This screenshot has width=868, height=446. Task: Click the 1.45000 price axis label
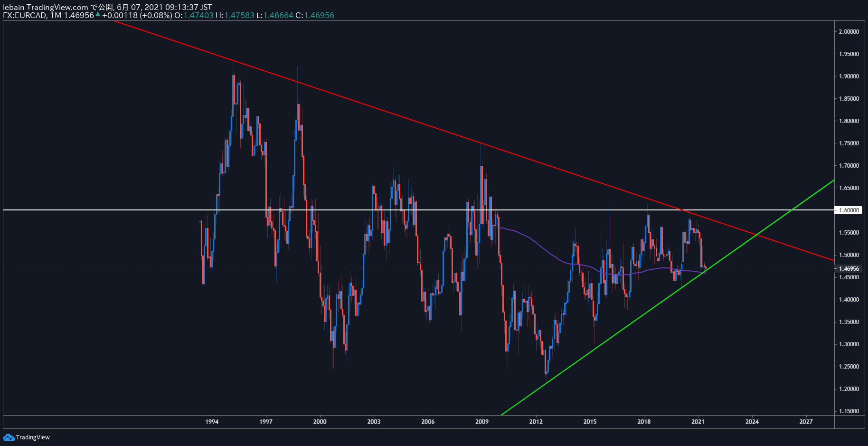pyautogui.click(x=849, y=277)
